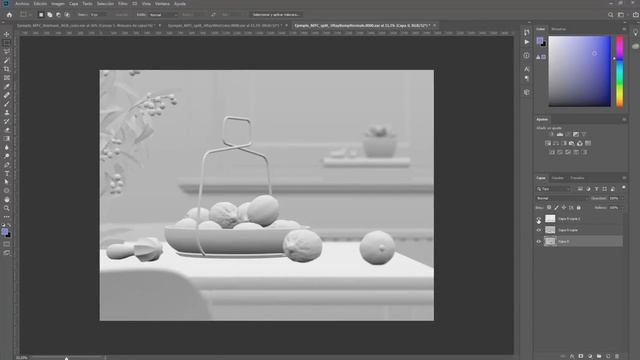The height and width of the screenshot is (360, 640).
Task: Select the Gradient tool
Action: 7,138
